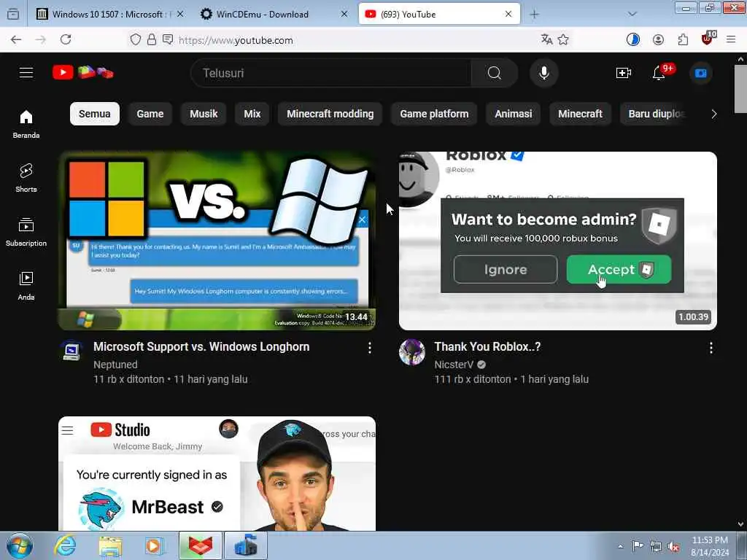Select the Game filter chip
The height and width of the screenshot is (560, 747).
tap(150, 114)
